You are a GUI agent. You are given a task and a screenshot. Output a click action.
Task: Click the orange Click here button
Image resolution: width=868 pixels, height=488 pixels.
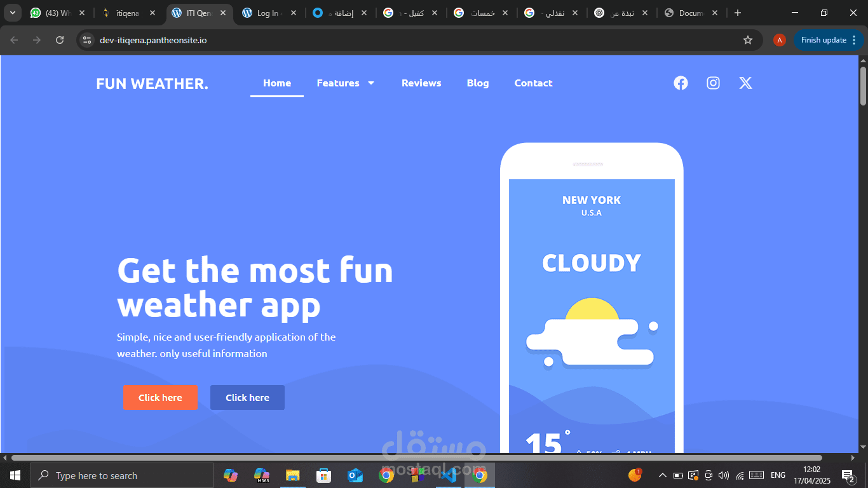[x=160, y=398]
